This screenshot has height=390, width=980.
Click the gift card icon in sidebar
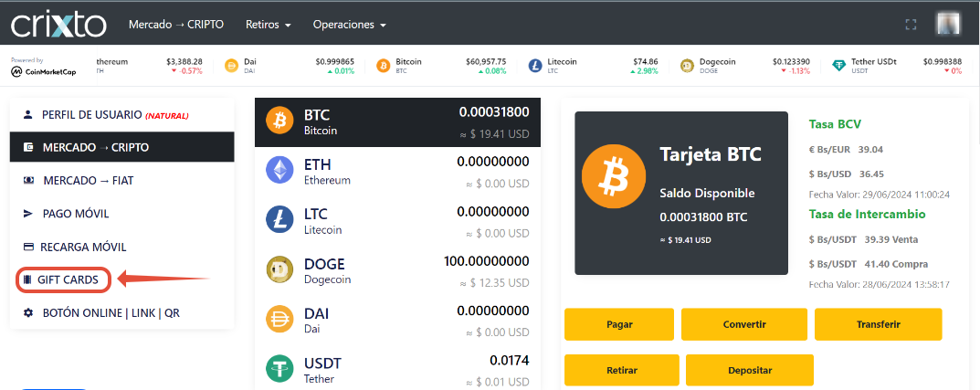pos(26,280)
